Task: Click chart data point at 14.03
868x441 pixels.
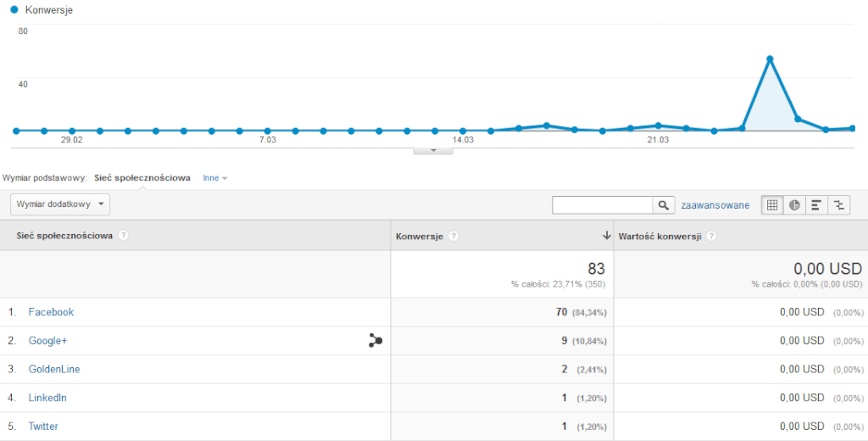Action: pos(463,131)
